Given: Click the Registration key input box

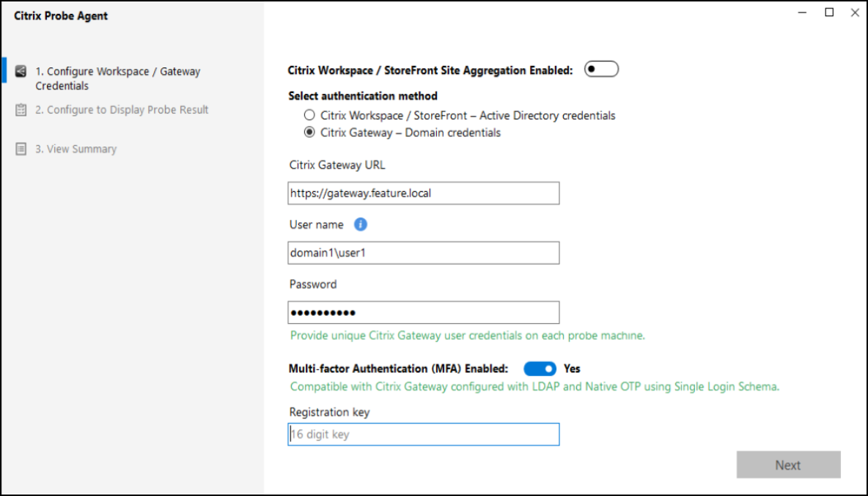Looking at the screenshot, I should coord(424,434).
